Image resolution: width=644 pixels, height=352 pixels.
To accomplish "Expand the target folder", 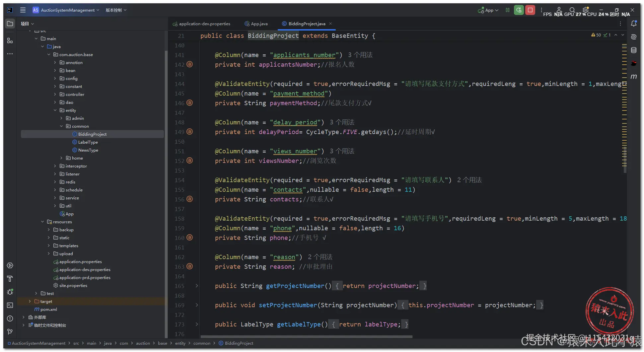I will (x=30, y=301).
